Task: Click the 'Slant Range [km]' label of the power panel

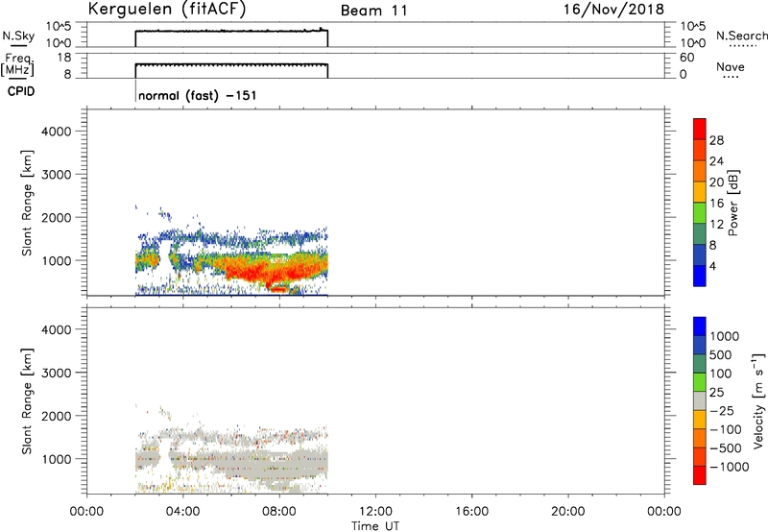Action: (x=27, y=203)
